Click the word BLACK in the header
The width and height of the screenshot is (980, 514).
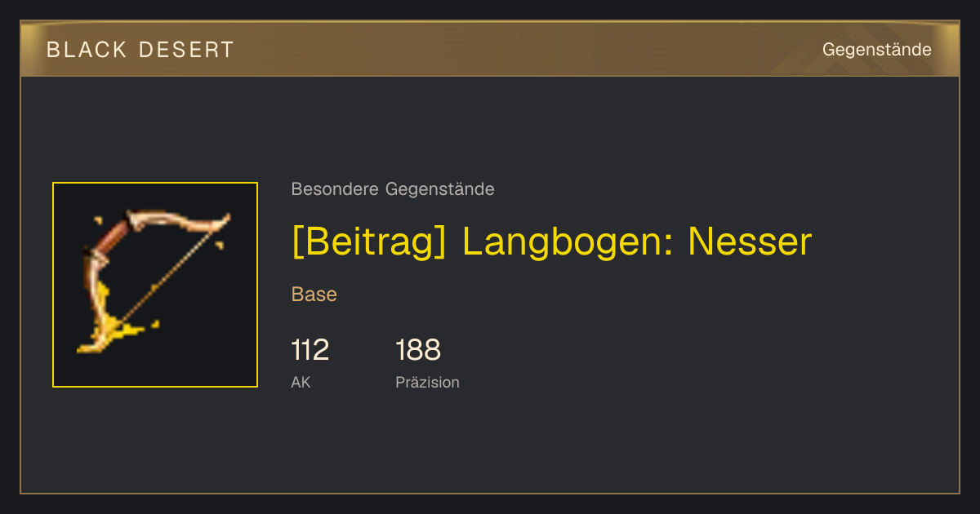coord(87,50)
